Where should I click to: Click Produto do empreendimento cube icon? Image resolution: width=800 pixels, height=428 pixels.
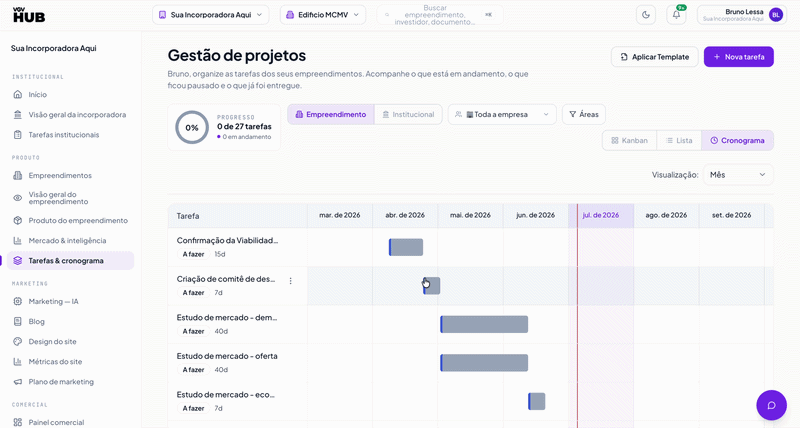(18, 220)
